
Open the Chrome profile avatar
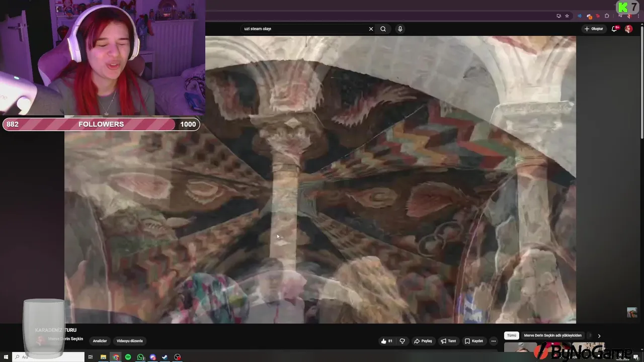(x=629, y=16)
